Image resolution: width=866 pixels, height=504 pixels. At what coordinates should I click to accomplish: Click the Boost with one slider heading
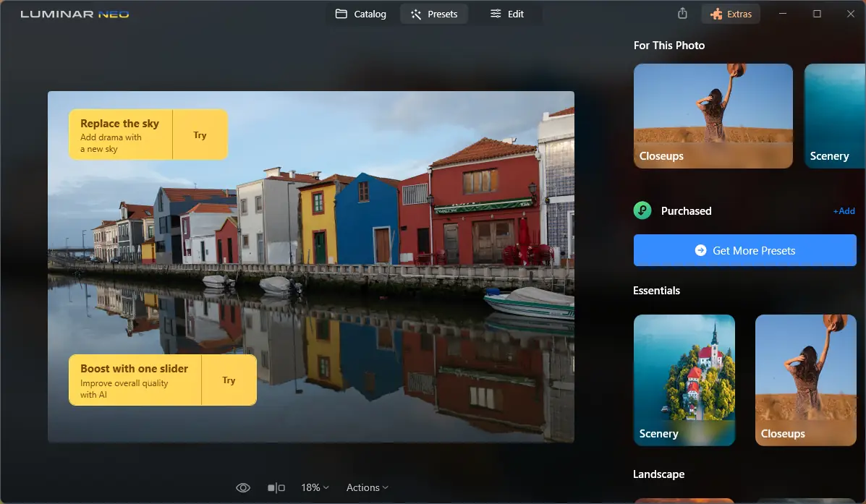coord(135,368)
